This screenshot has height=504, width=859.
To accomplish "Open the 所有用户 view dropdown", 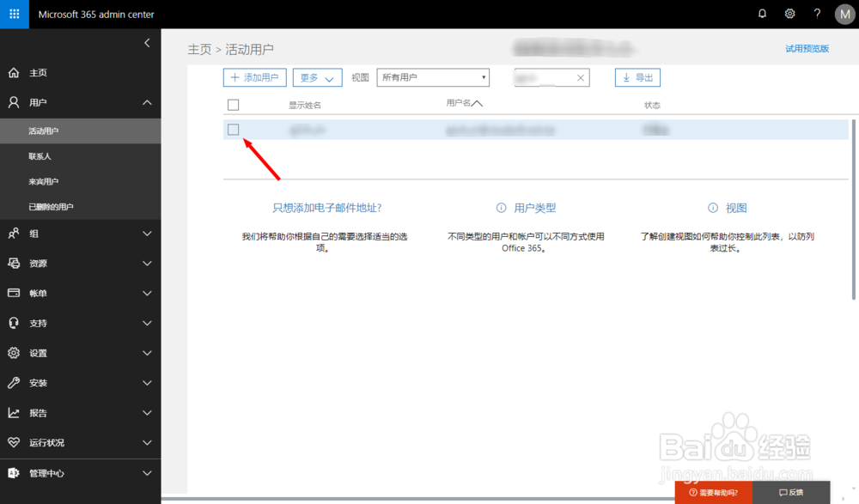I will (x=433, y=77).
